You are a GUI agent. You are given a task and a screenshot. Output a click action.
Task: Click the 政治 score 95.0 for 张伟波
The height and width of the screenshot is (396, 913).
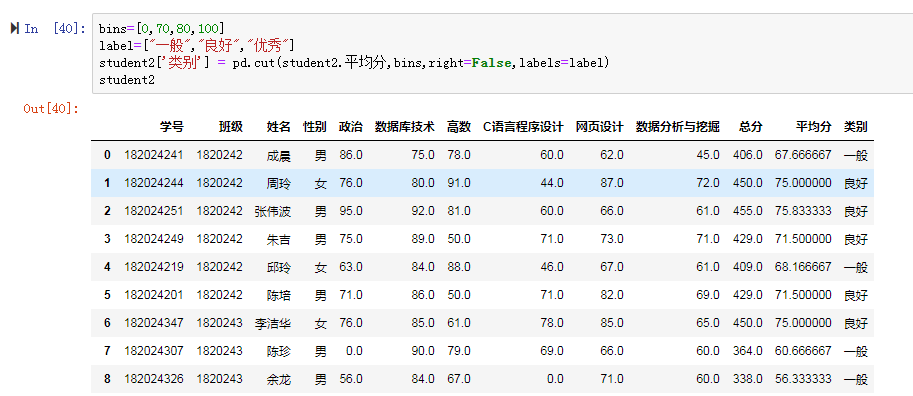click(x=351, y=211)
